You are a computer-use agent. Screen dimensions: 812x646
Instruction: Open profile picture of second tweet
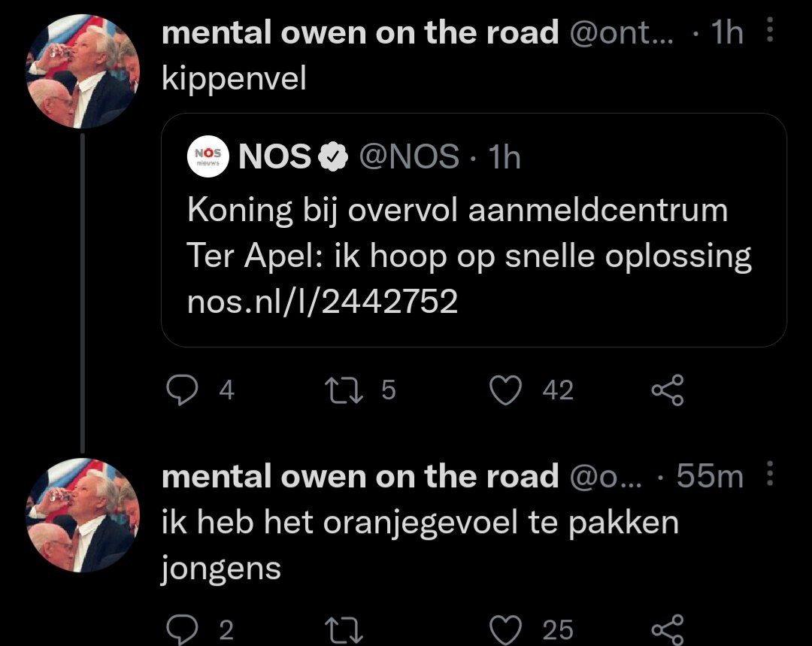pyautogui.click(x=80, y=516)
